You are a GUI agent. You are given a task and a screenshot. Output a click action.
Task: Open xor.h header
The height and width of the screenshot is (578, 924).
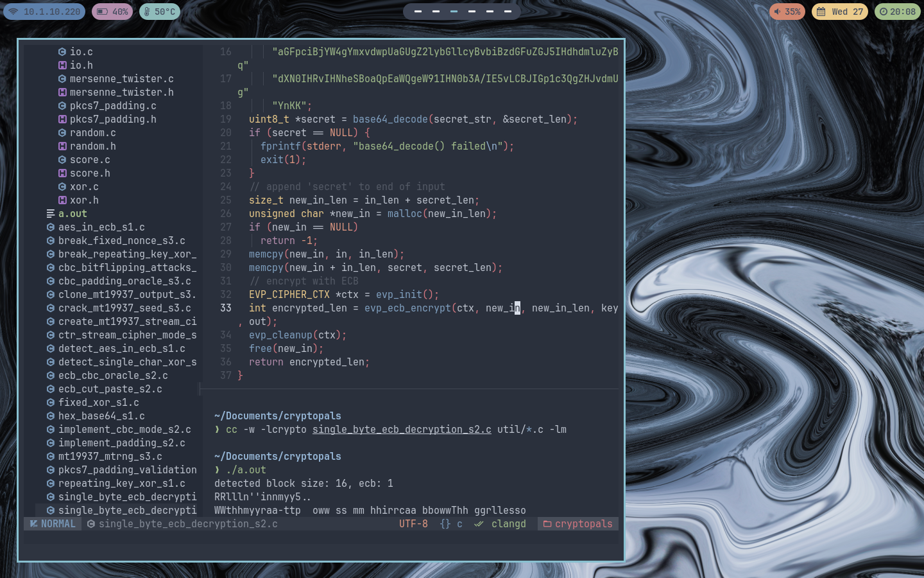[x=84, y=200]
